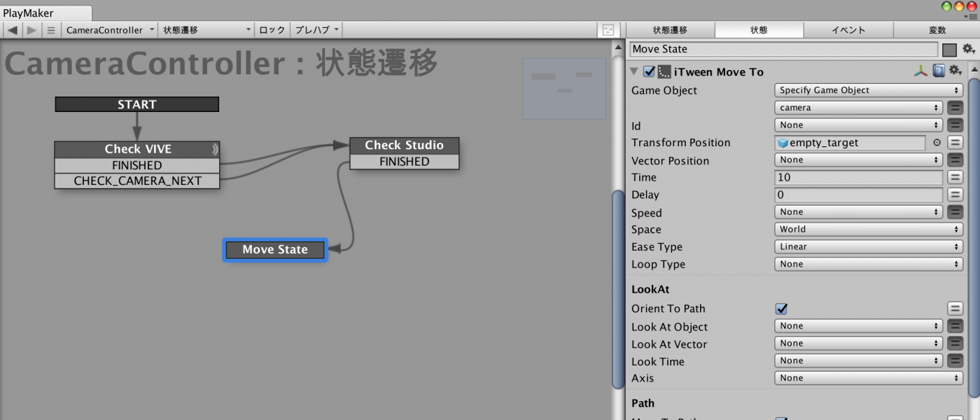This screenshot has height=420, width=980.
Task: Open object picker for empty_target
Action: [x=937, y=143]
